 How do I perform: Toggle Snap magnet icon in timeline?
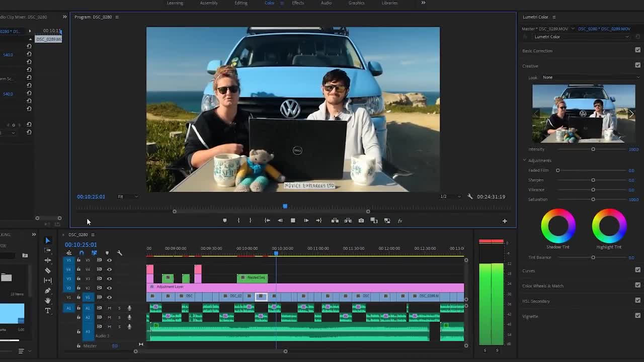82,253
